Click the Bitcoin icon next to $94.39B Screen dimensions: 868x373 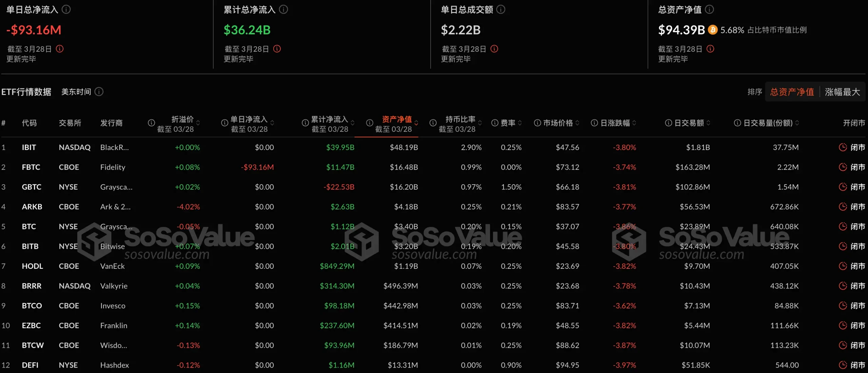713,30
